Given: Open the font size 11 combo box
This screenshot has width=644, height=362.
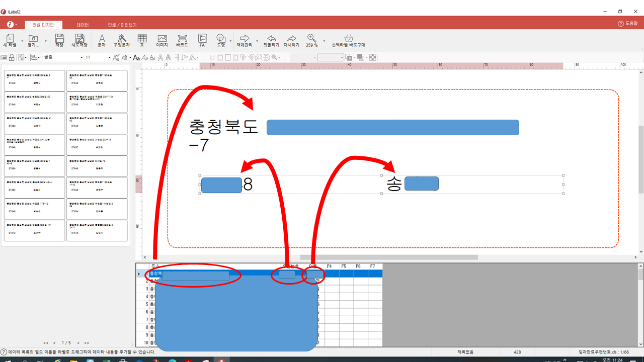Looking at the screenshot, I should [x=98, y=57].
